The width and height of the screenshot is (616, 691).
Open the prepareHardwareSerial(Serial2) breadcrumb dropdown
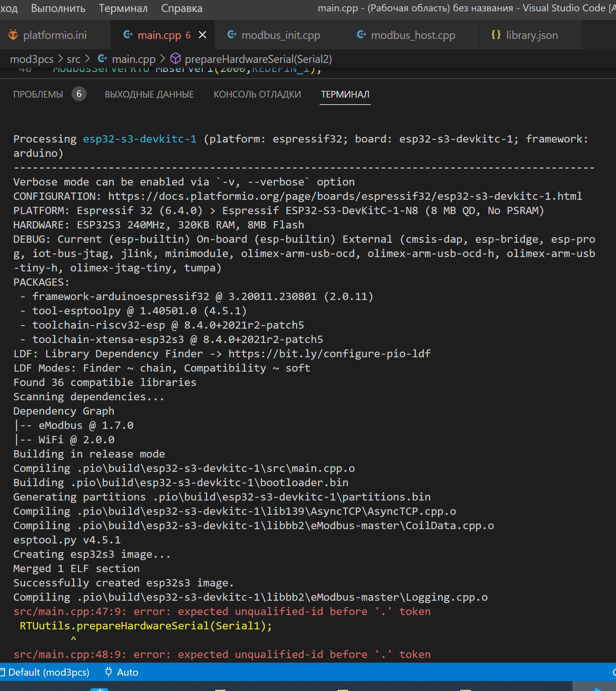pos(258,59)
